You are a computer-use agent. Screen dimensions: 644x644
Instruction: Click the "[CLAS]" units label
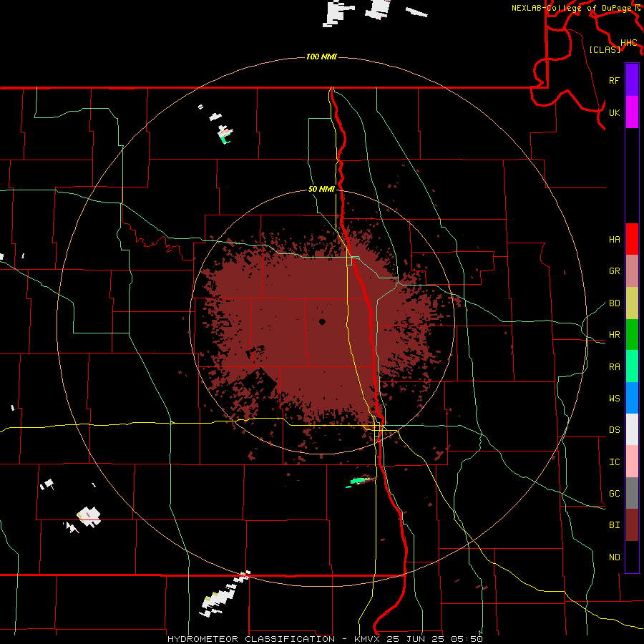tap(605, 49)
